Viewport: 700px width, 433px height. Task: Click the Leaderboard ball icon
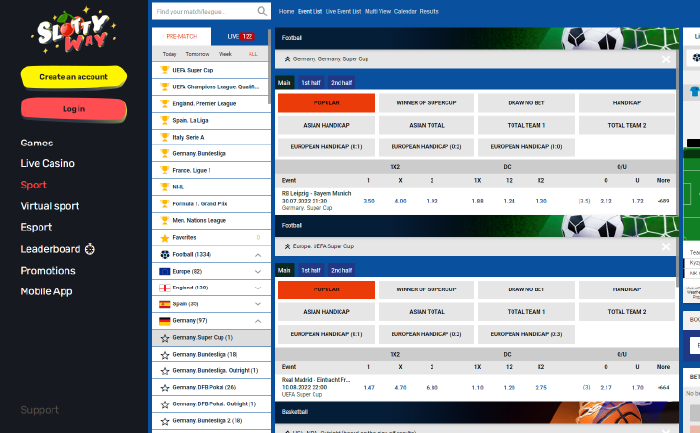(x=90, y=249)
